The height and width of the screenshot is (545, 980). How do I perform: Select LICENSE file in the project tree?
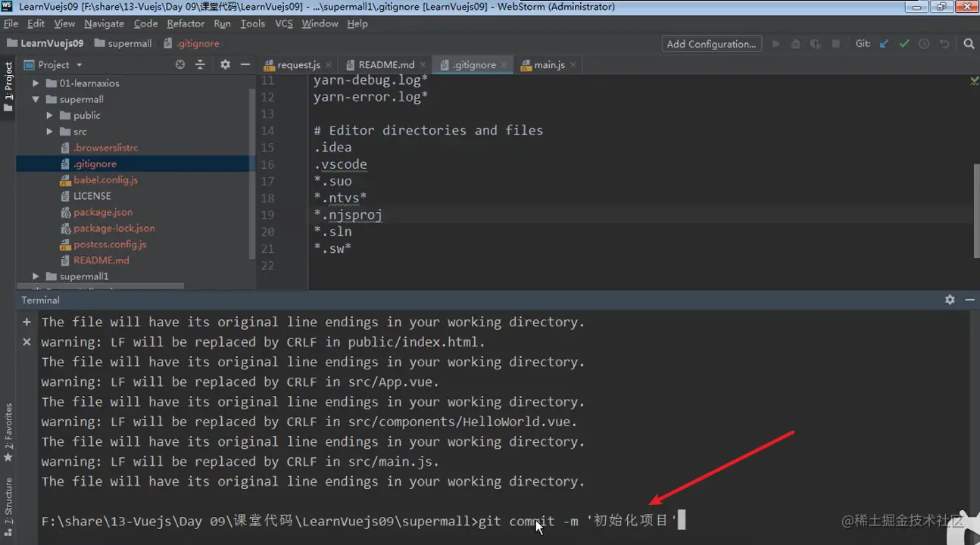tap(92, 196)
